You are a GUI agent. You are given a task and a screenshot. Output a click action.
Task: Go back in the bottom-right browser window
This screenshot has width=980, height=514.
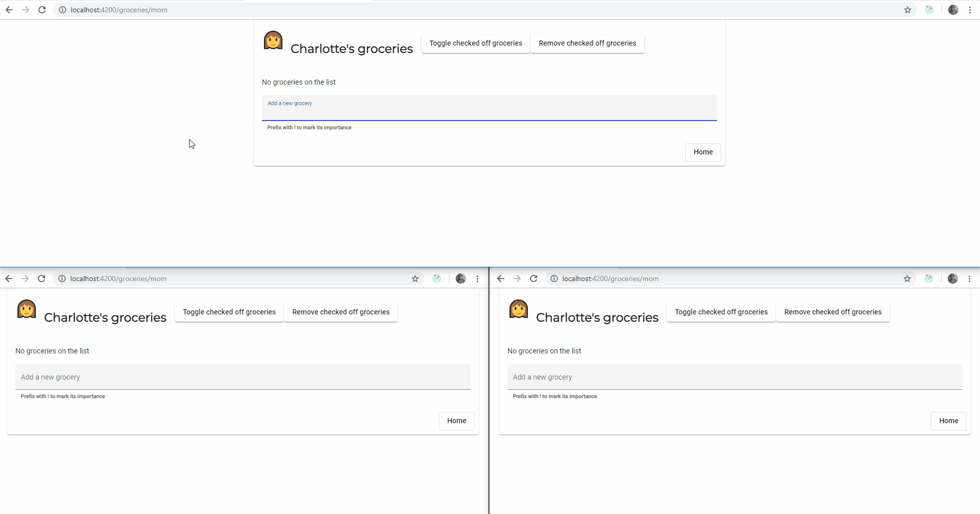(501, 279)
